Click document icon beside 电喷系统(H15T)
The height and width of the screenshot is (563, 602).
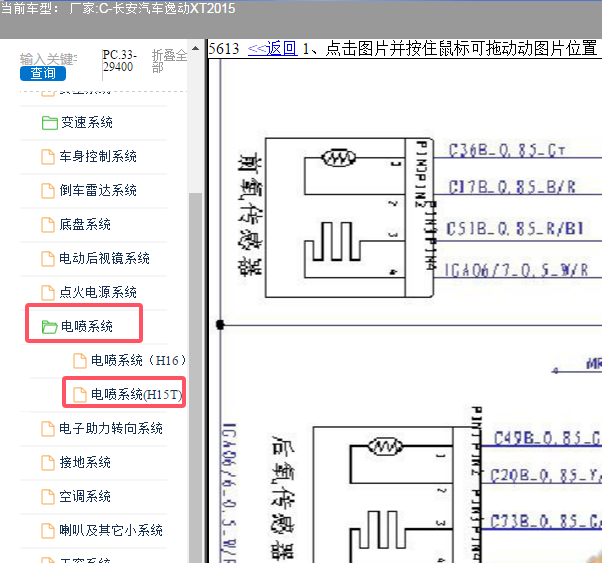click(80, 394)
